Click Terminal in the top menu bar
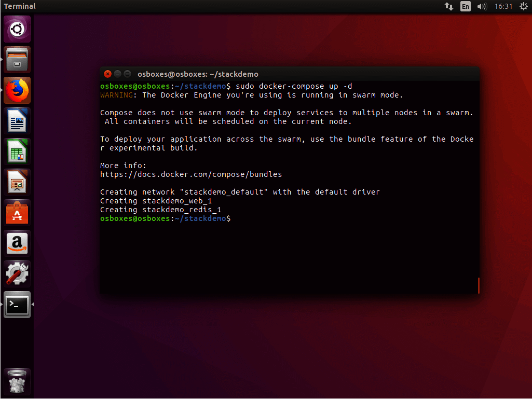Screen dimensions: 532x399 [21, 6]
